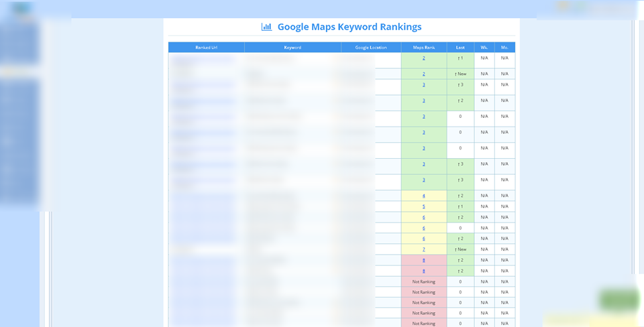Click the Mo. column header

point(504,48)
